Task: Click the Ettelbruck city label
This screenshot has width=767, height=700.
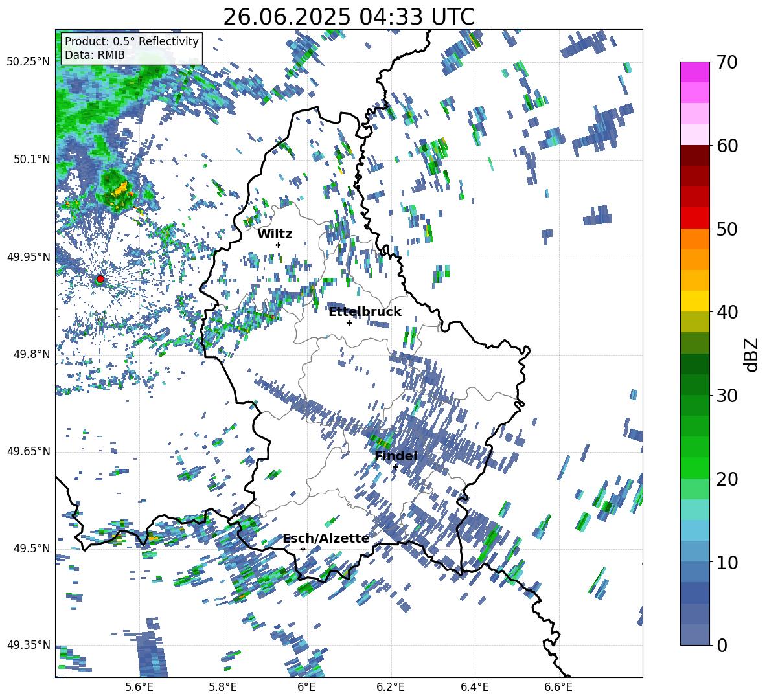Action: 365,312
